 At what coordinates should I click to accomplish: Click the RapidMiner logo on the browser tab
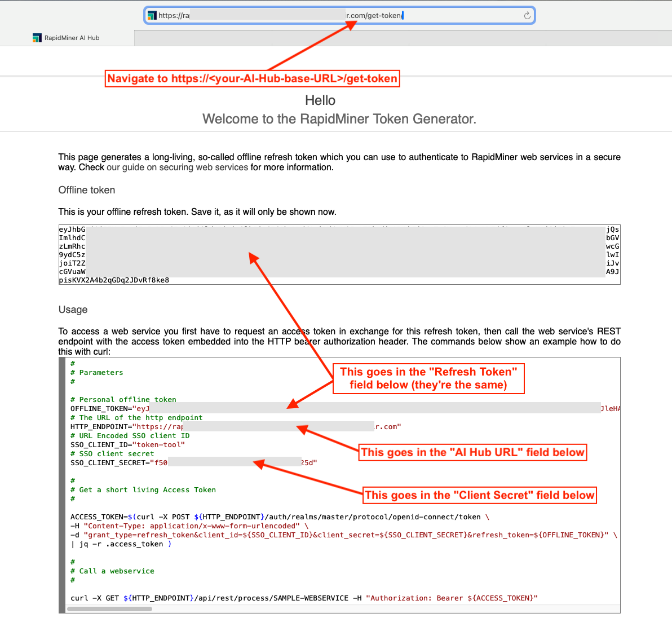pos(37,38)
